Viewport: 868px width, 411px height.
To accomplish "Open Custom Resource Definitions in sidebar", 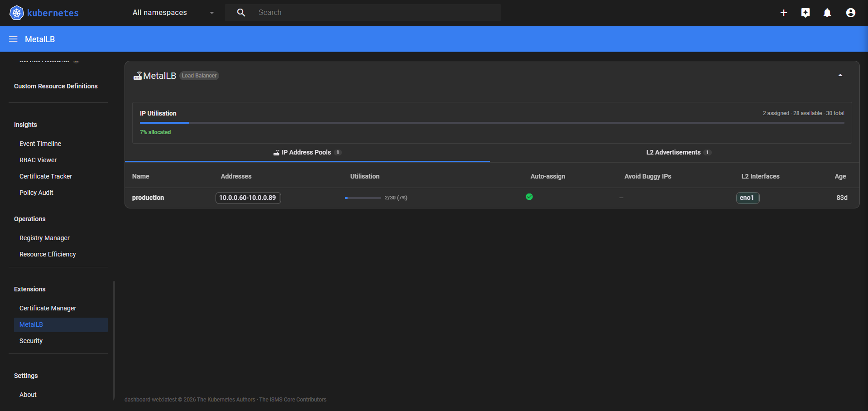I will [x=56, y=86].
